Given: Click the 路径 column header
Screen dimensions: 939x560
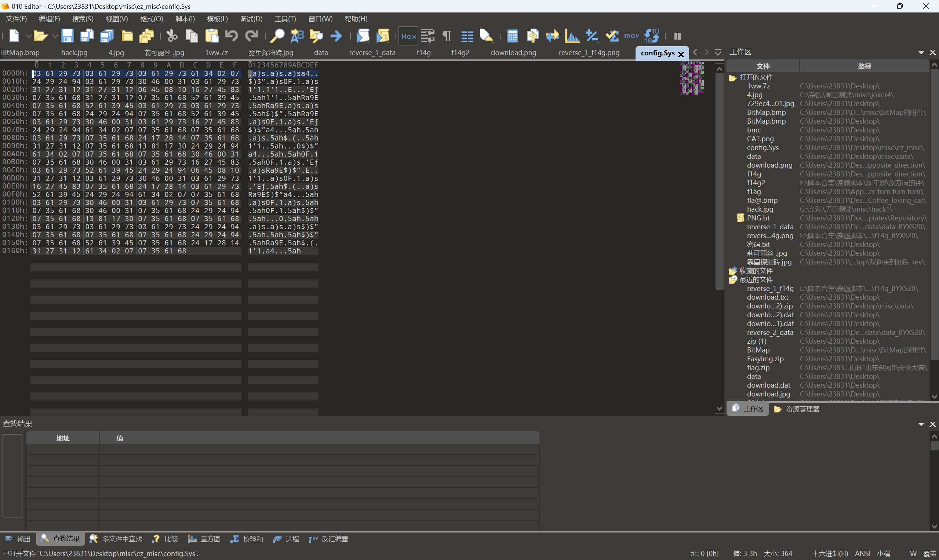Looking at the screenshot, I should point(864,66).
